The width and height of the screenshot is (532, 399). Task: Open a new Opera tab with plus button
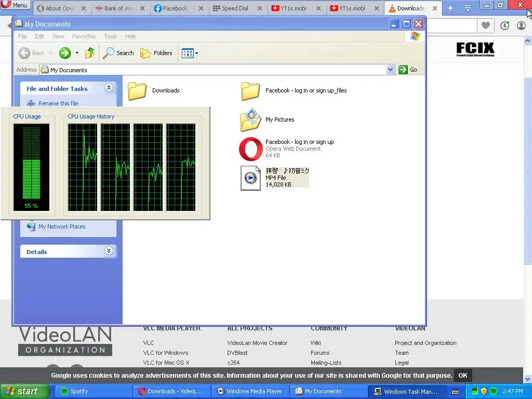coord(450,8)
